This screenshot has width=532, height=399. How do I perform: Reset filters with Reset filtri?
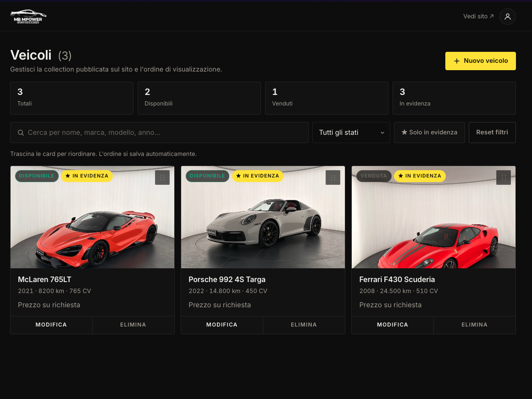tap(492, 133)
